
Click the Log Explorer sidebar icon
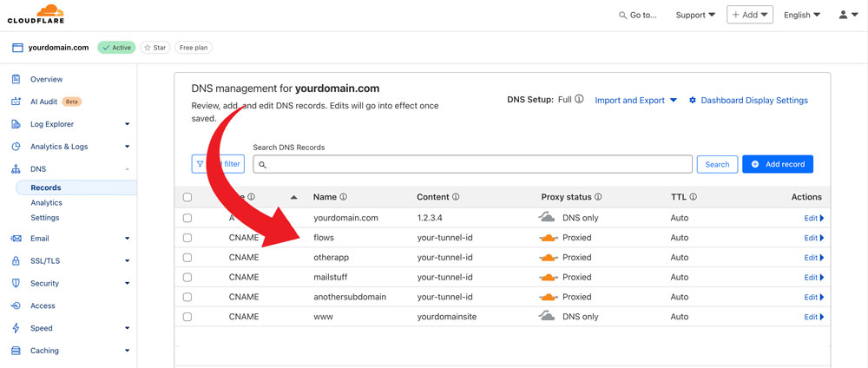[16, 124]
